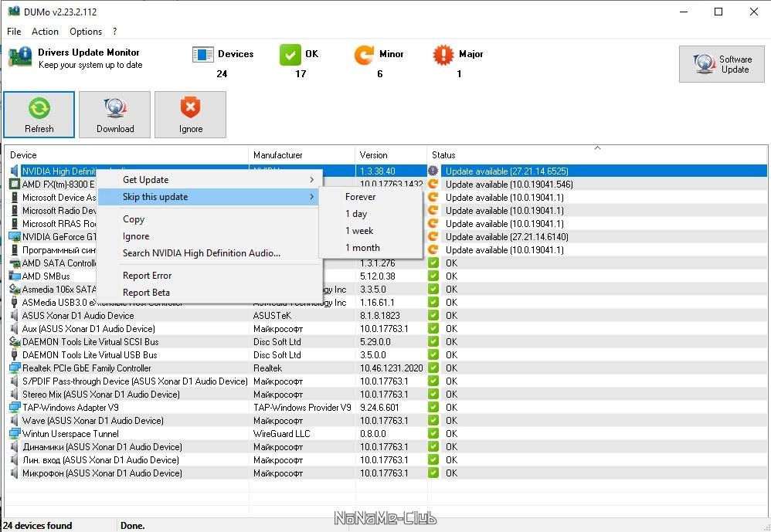This screenshot has width=771, height=532.
Task: Click the network icon of Realtek PCIe GbE row
Action: 15,368
